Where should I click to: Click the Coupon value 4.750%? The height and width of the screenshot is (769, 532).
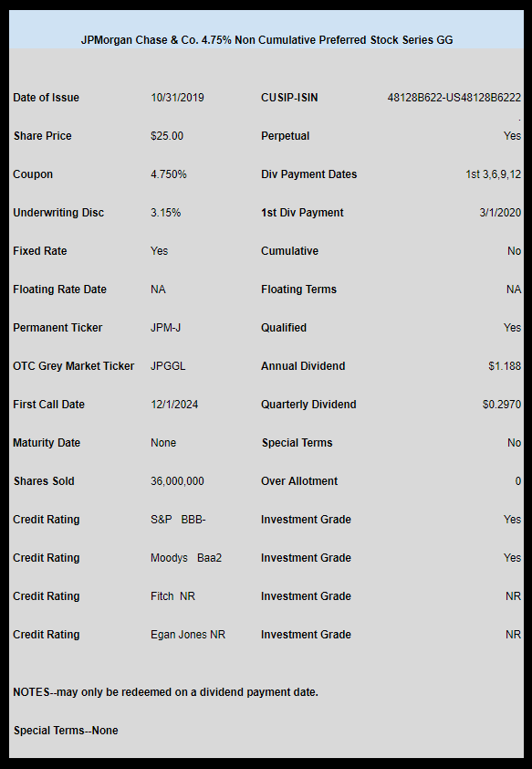pos(169,174)
